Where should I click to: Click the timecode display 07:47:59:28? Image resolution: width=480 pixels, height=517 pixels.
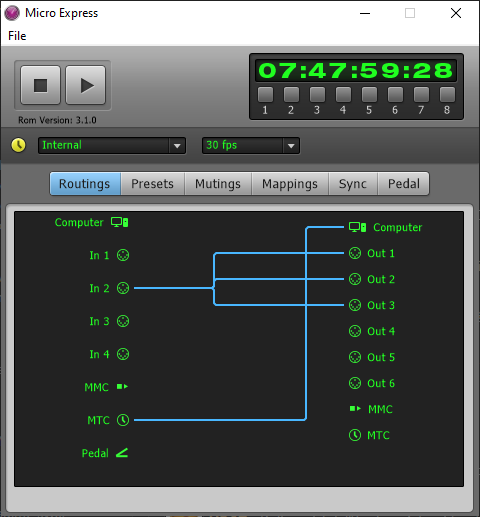click(x=356, y=71)
